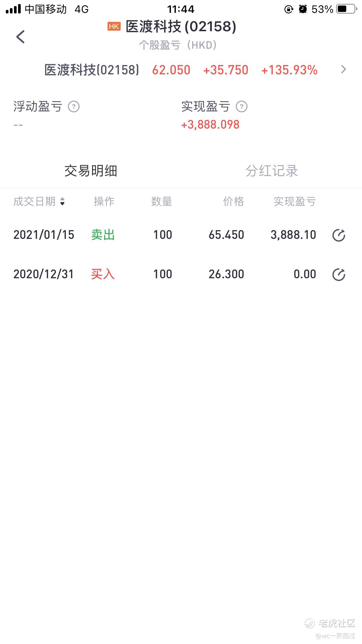Image resolution: width=362 pixels, height=644 pixels.
Task: Tap the 卖出 transaction entry
Action: tap(103, 235)
